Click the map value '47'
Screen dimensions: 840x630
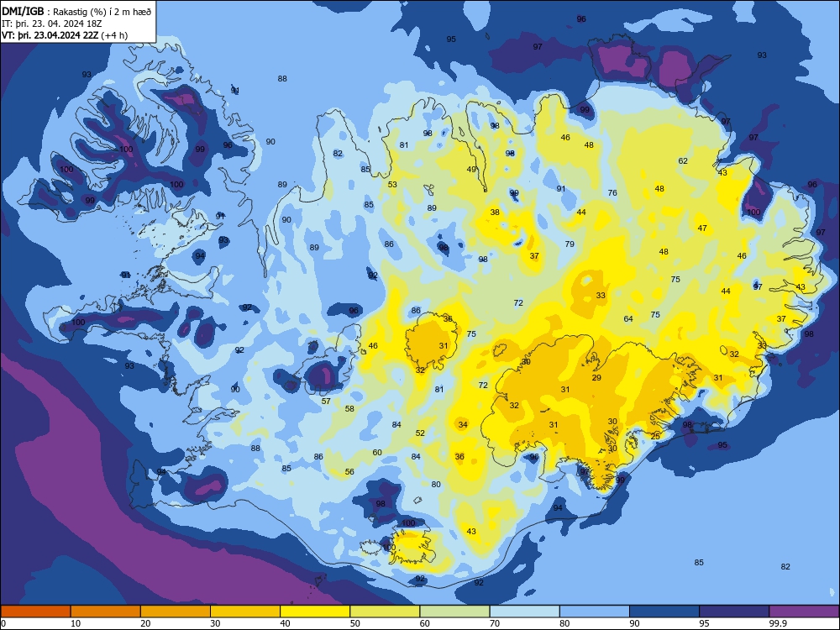tap(702, 228)
